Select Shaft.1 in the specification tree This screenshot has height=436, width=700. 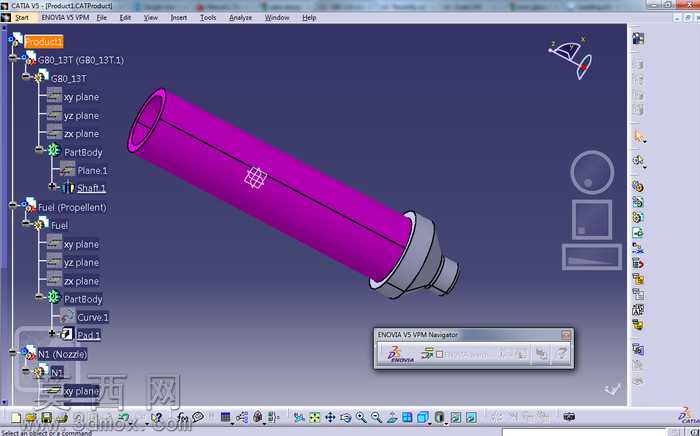[x=91, y=188]
